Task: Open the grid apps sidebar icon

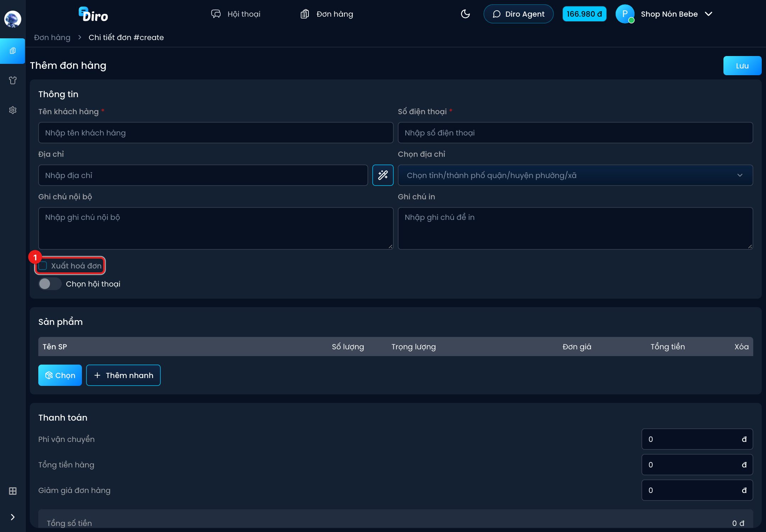Action: point(13,491)
